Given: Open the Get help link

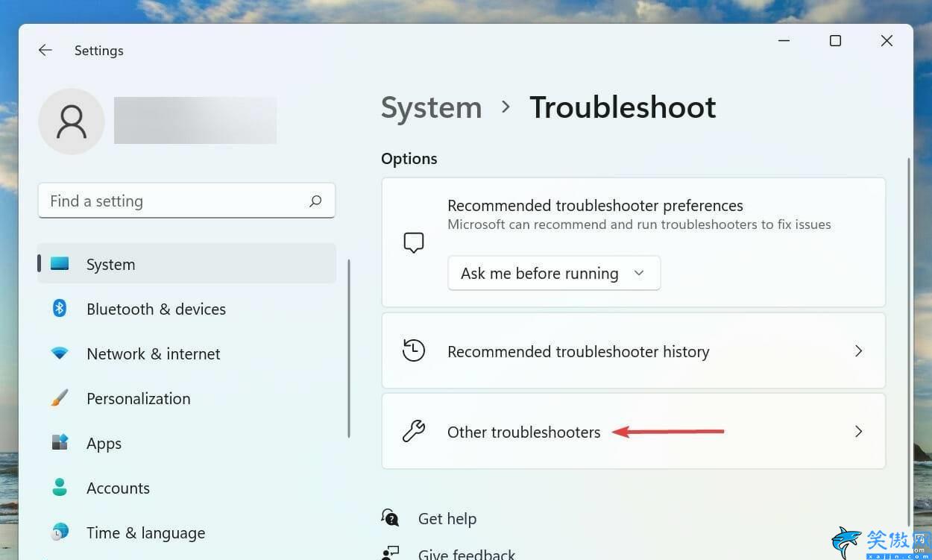Looking at the screenshot, I should pos(447,518).
